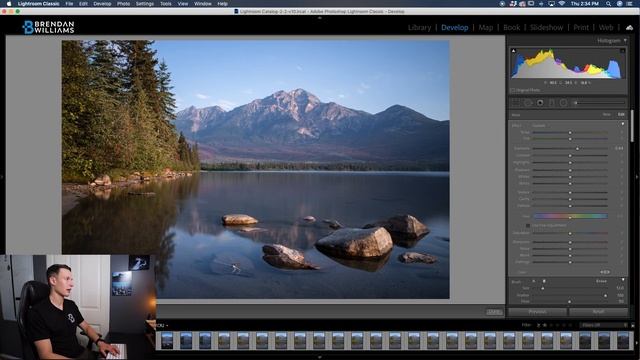Screen dimensions: 640x360
Task: Switch to the Slideshow module
Action: pyautogui.click(x=547, y=27)
